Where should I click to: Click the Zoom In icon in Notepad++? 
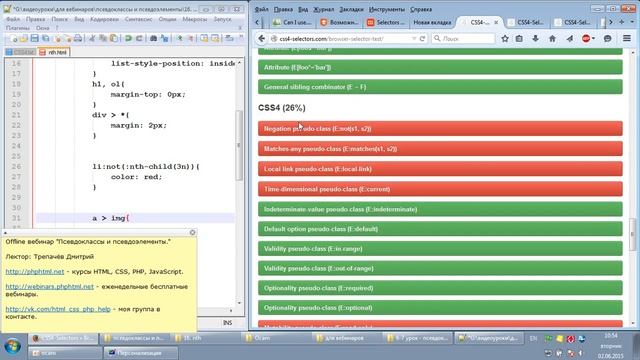point(179,38)
